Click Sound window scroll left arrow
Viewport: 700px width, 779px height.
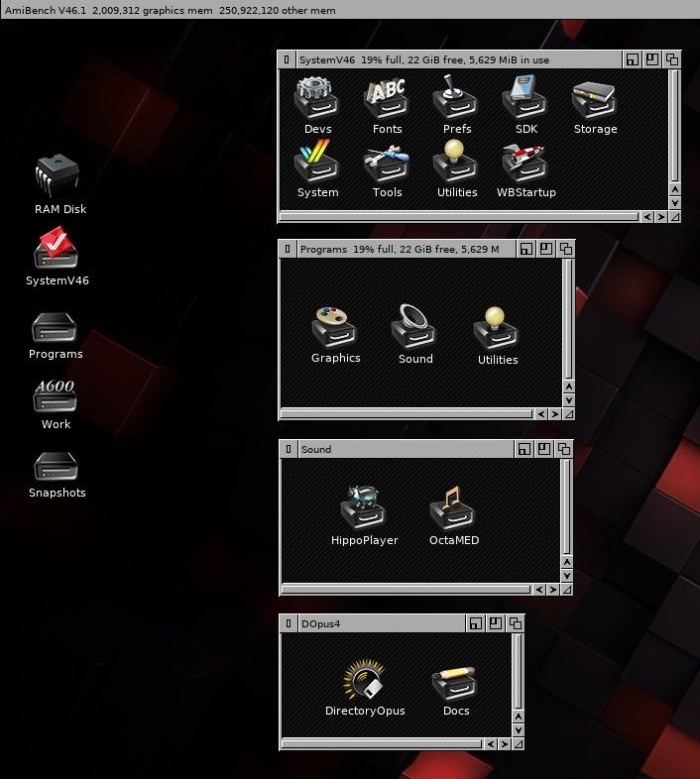click(539, 590)
